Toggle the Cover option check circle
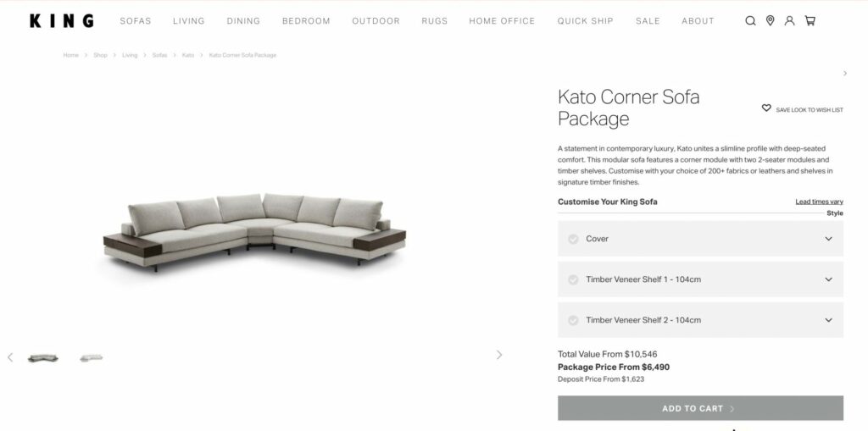 coord(574,239)
